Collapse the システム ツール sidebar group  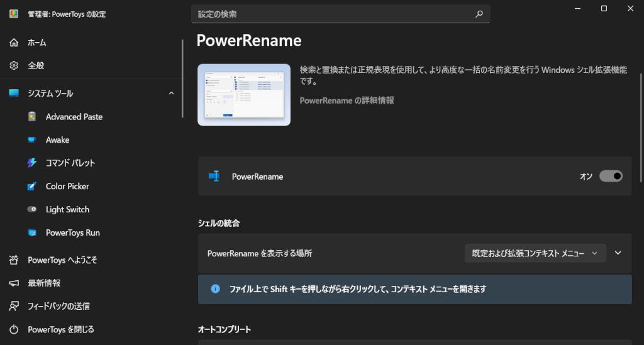172,94
